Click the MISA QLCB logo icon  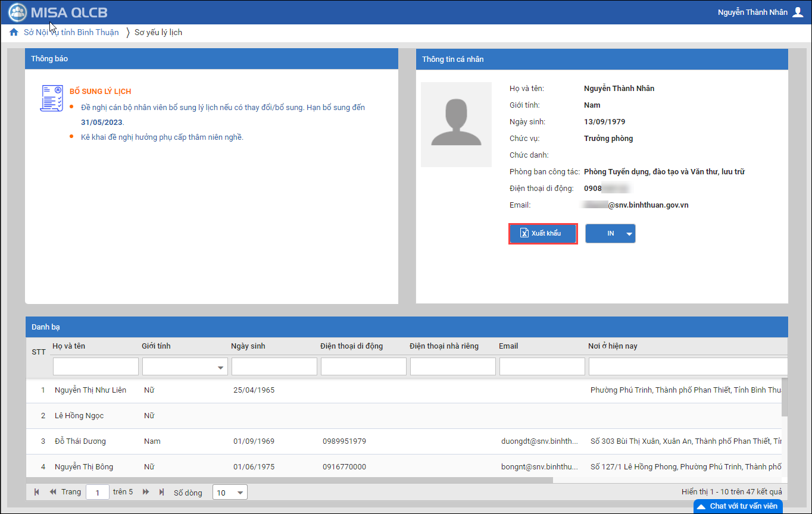[18, 12]
